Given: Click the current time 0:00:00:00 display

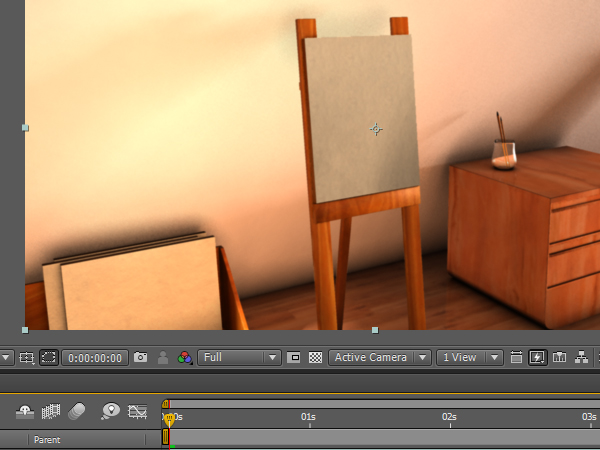Looking at the screenshot, I should 96,357.
